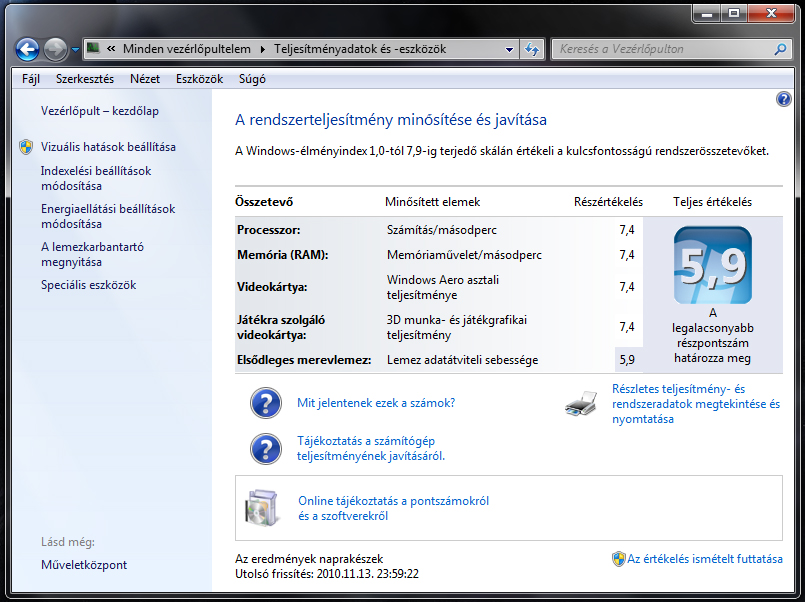Maximize the window
Image resolution: width=805 pixels, height=602 pixels.
(x=734, y=14)
